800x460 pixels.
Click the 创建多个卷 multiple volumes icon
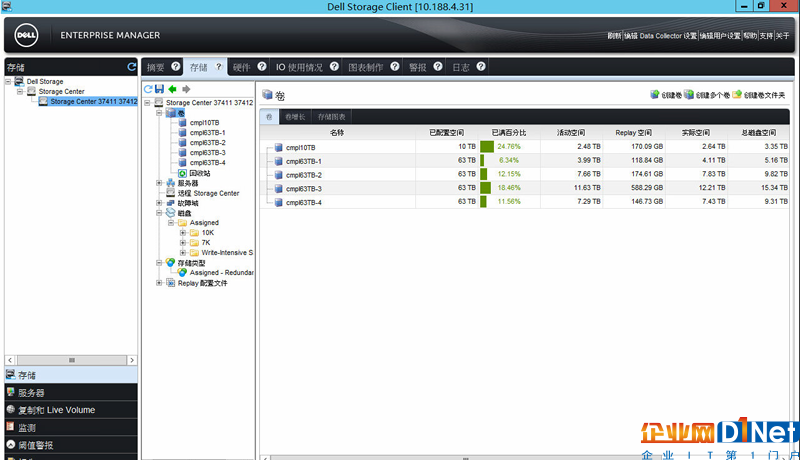click(x=689, y=94)
